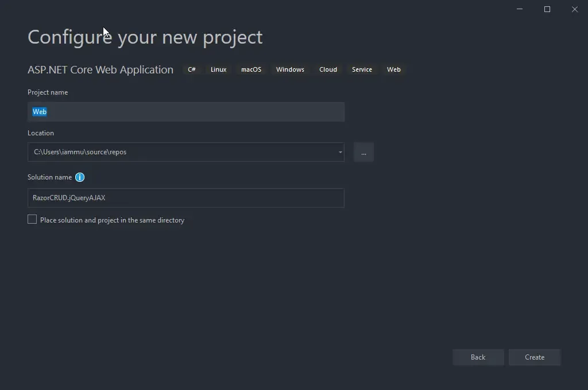Click inside the Project name field
This screenshot has width=588, height=390.
[186, 111]
